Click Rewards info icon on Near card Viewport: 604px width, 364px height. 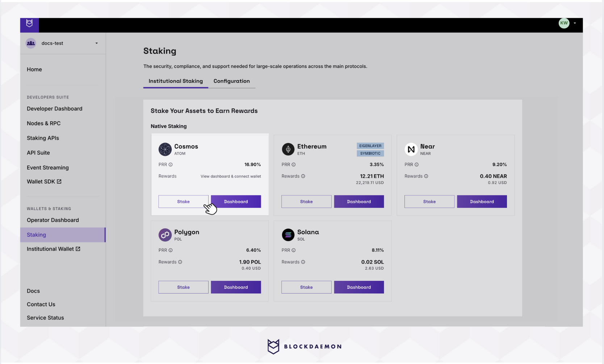(426, 176)
